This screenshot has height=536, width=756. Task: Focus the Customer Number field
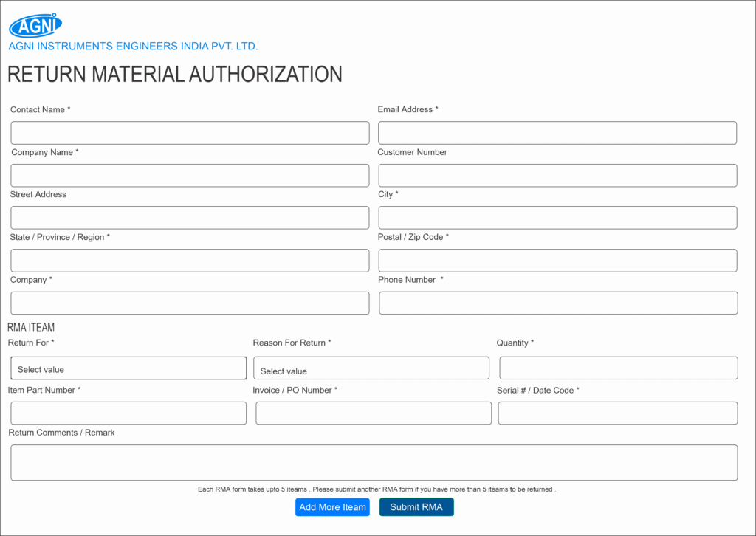(x=557, y=176)
